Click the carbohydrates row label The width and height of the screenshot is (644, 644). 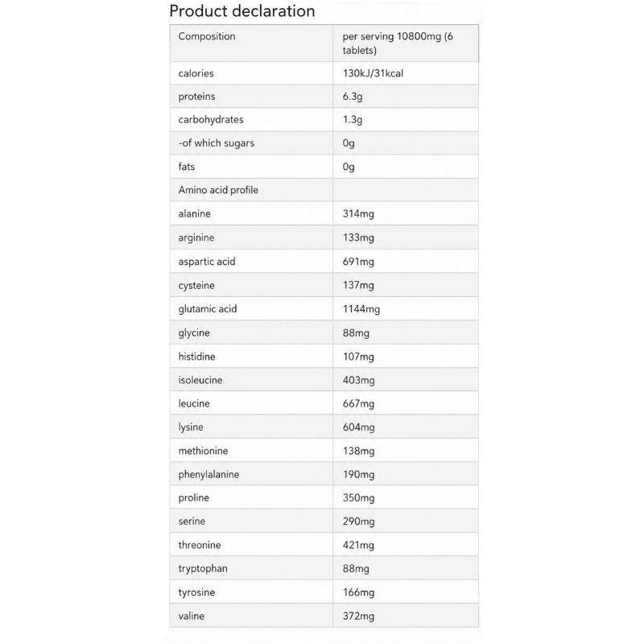(211, 120)
